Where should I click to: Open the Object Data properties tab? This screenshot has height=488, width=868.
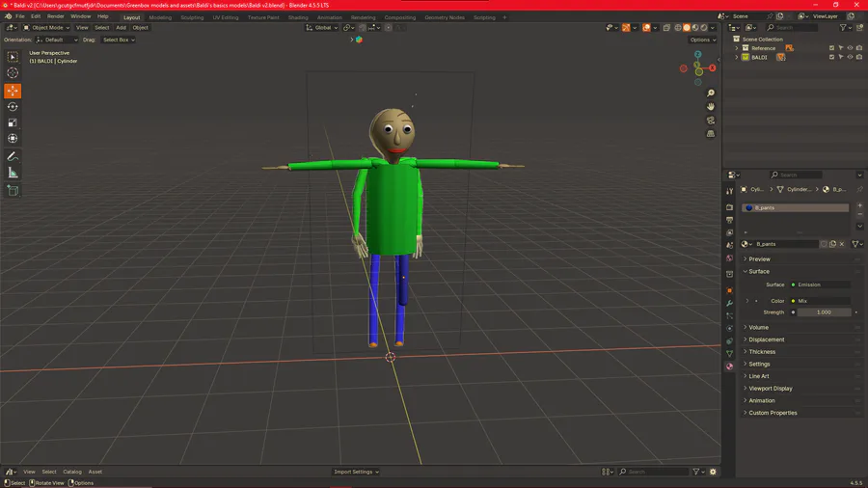(x=730, y=353)
